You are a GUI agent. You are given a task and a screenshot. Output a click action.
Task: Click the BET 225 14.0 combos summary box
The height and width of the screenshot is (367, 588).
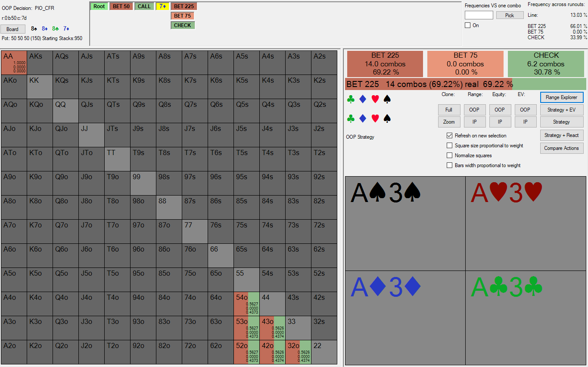pos(385,64)
